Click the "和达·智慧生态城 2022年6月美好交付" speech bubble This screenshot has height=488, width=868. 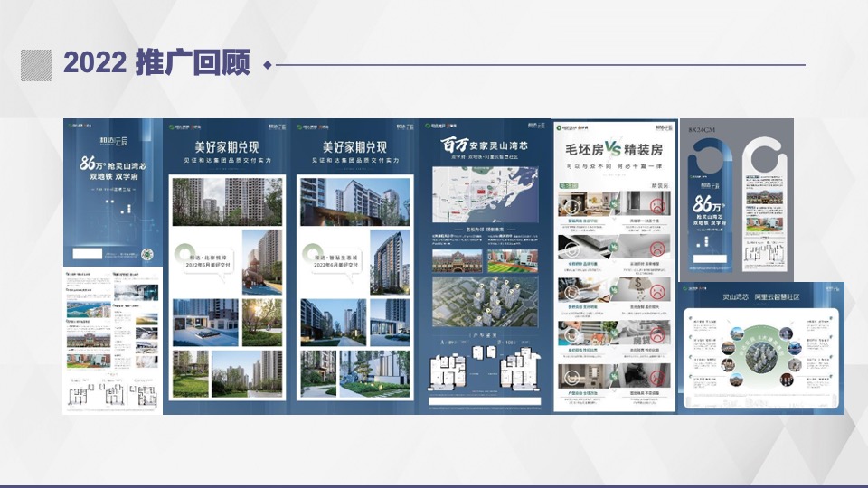pos(335,262)
